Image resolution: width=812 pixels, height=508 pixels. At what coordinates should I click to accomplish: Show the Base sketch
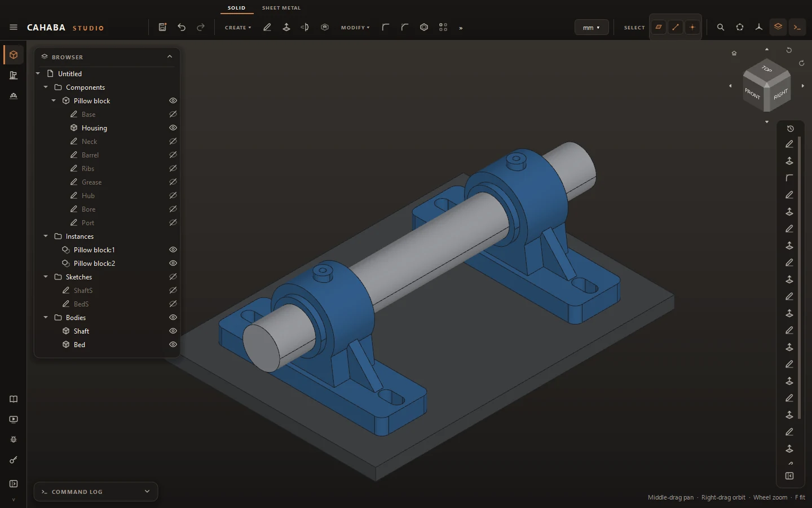click(x=173, y=114)
